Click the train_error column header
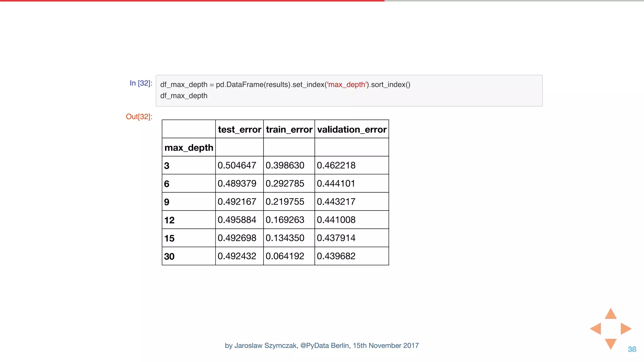 click(289, 129)
